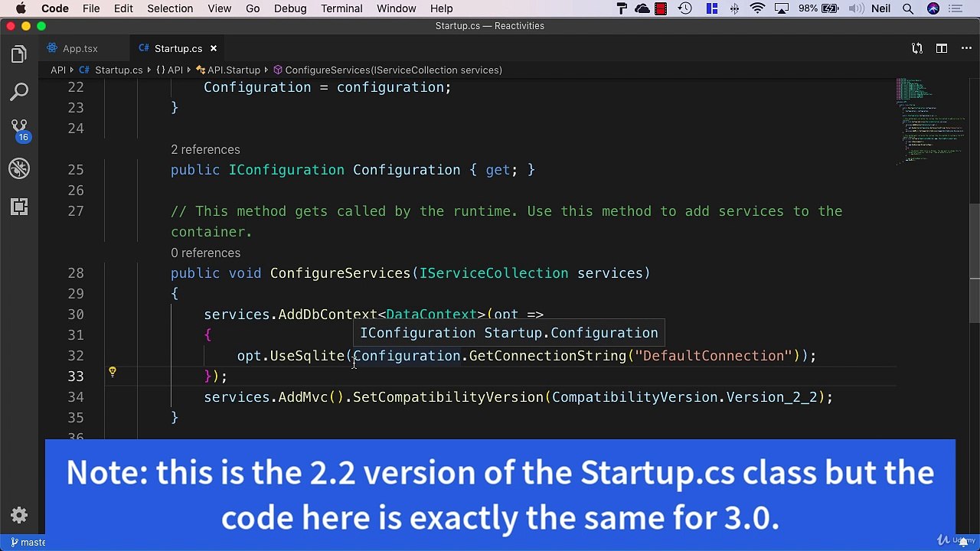
Task: Click IServiceCollection in the method signature
Action: (x=494, y=273)
